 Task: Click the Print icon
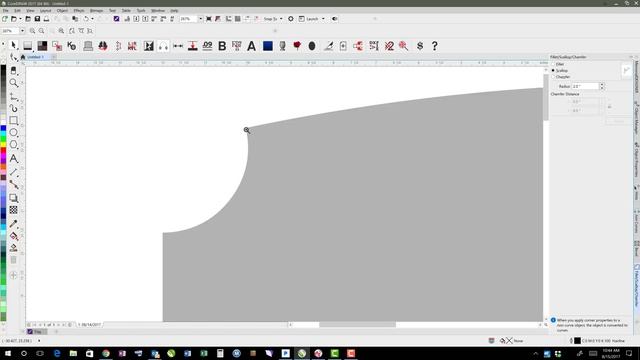tap(47, 19)
